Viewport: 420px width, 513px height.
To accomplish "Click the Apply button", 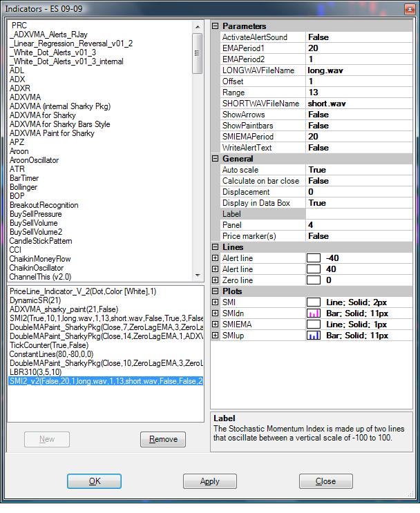I will click(210, 481).
